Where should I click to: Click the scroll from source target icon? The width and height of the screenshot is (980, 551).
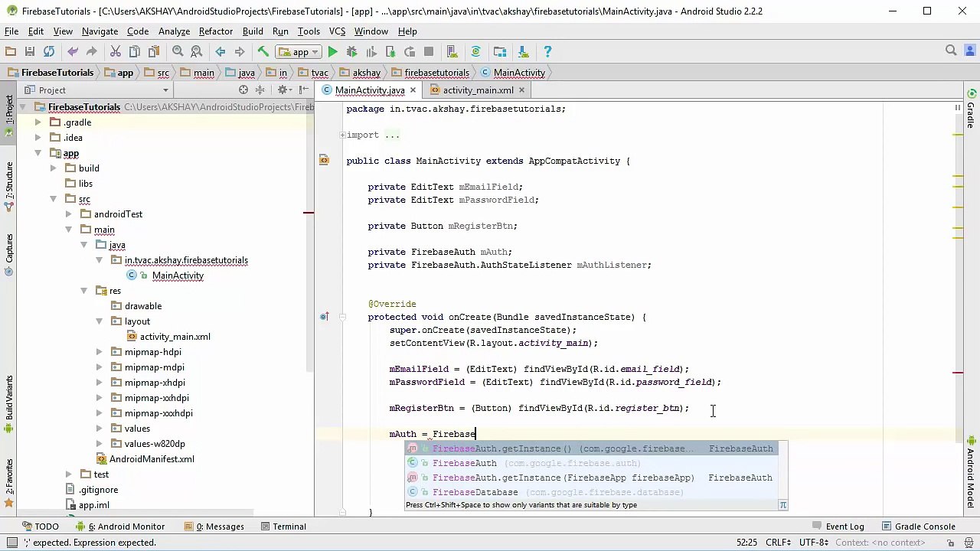tap(243, 90)
